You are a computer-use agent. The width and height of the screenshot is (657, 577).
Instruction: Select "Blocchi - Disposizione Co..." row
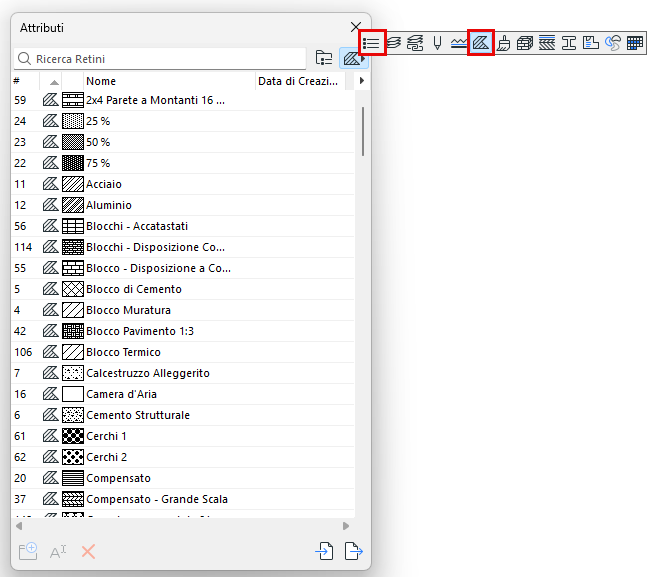tap(183, 247)
